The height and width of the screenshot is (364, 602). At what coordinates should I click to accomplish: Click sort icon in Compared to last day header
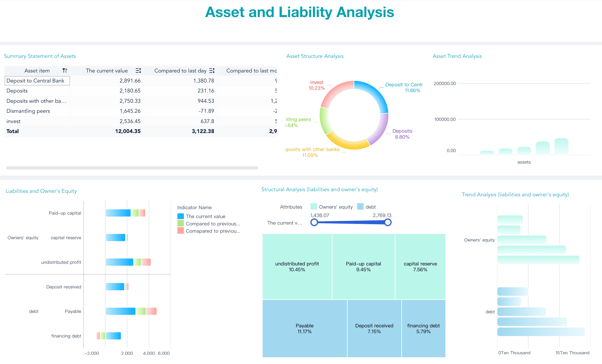coord(212,71)
